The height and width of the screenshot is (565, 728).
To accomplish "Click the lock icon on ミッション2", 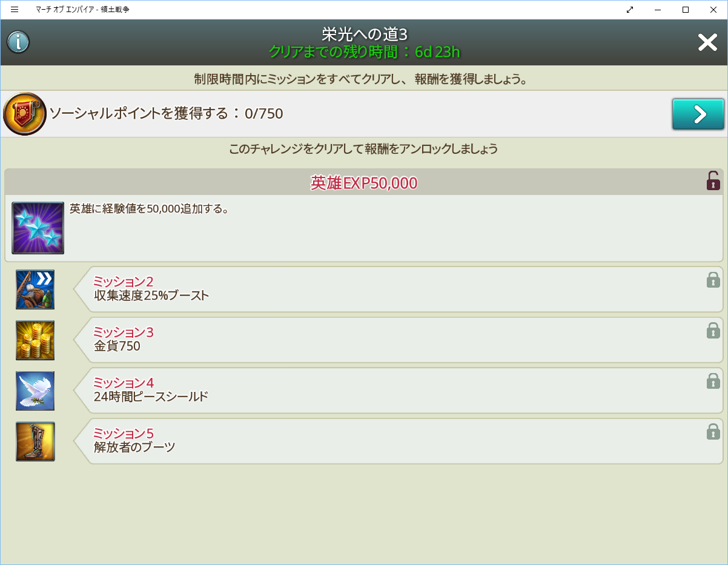I will (713, 280).
